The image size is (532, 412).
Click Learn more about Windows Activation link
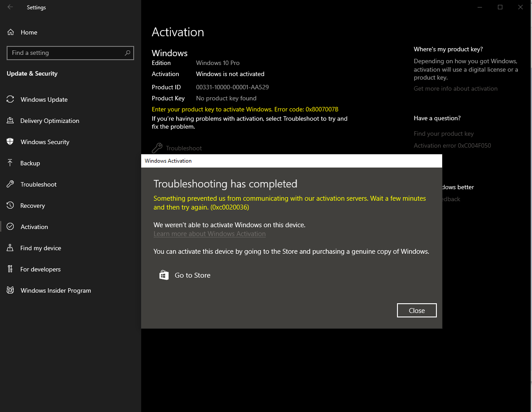(209, 234)
